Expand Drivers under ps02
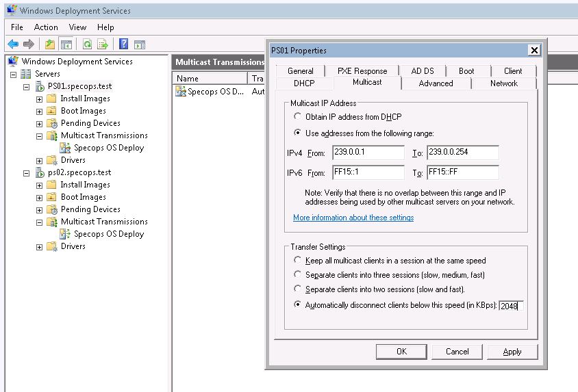578x392 pixels. coord(39,247)
